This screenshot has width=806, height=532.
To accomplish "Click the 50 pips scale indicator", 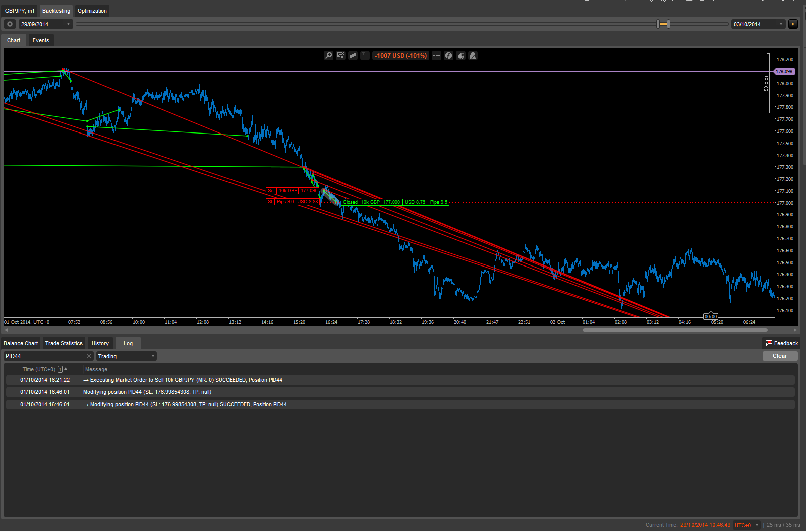I will click(766, 83).
